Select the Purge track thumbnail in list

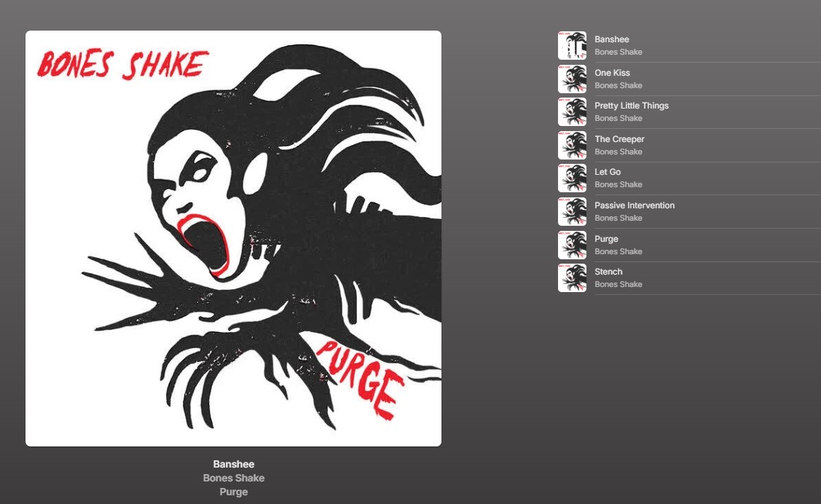click(x=572, y=245)
